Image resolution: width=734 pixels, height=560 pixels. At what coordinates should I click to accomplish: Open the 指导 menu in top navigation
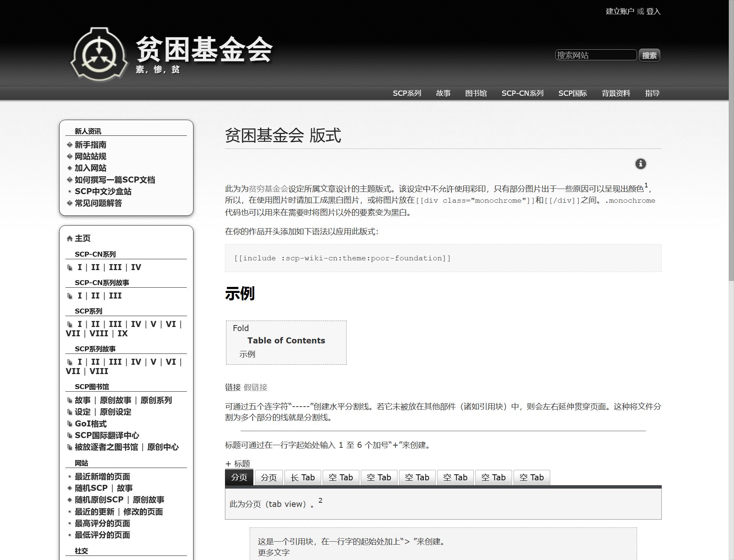pos(652,93)
